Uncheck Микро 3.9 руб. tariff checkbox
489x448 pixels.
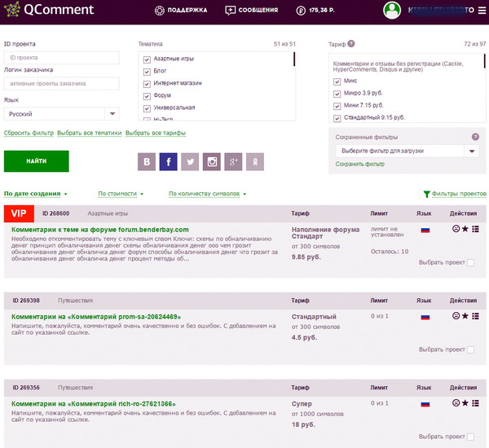click(x=337, y=94)
